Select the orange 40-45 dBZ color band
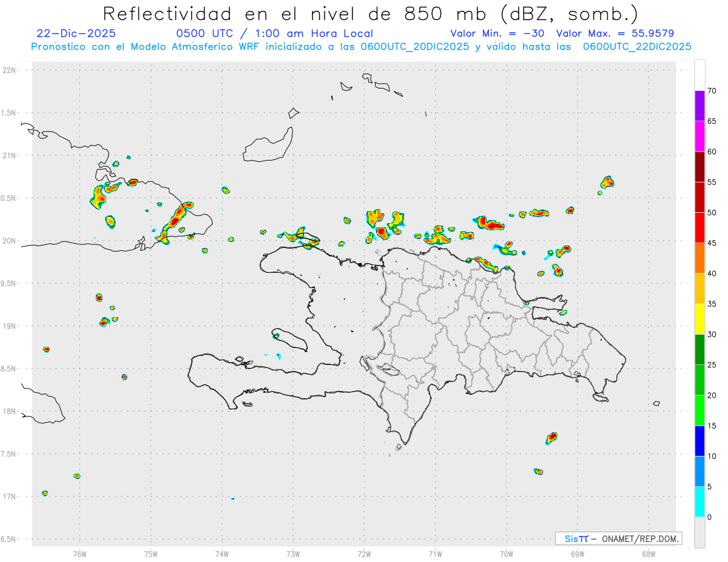This screenshot has height=562, width=728. [x=699, y=258]
